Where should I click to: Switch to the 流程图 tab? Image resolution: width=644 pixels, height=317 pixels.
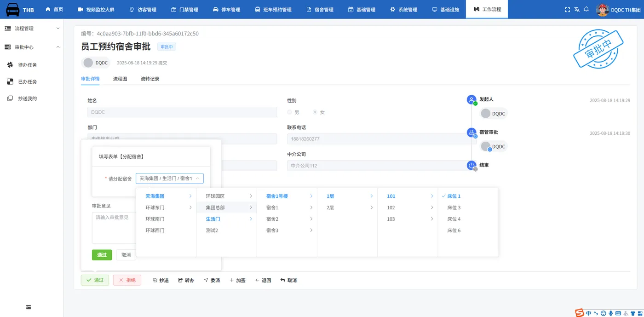point(120,79)
